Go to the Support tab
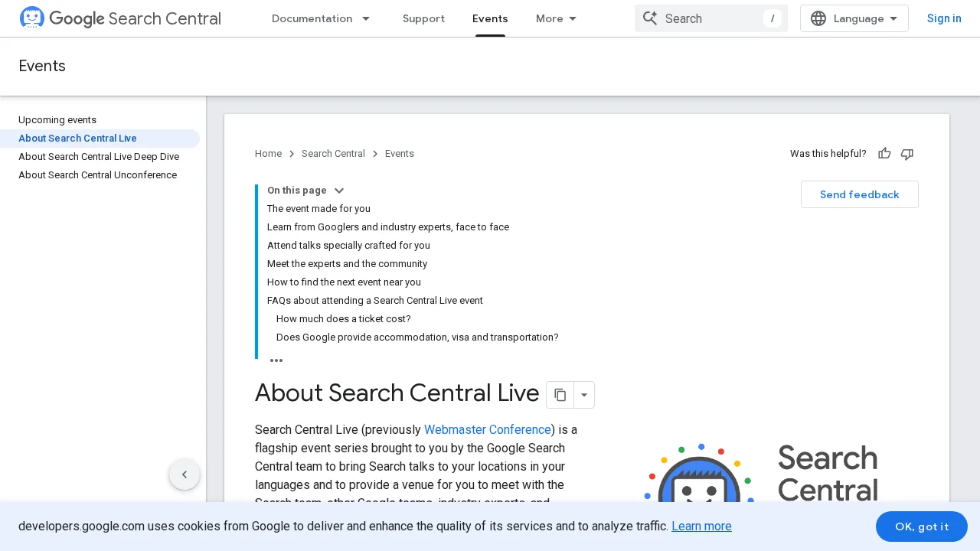This screenshot has width=980, height=551. pyautogui.click(x=423, y=18)
